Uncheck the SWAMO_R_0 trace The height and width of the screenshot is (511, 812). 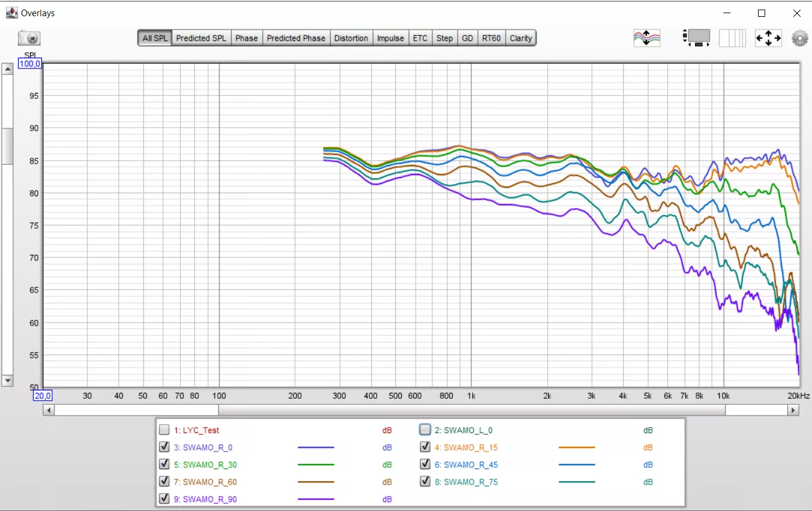click(x=164, y=447)
